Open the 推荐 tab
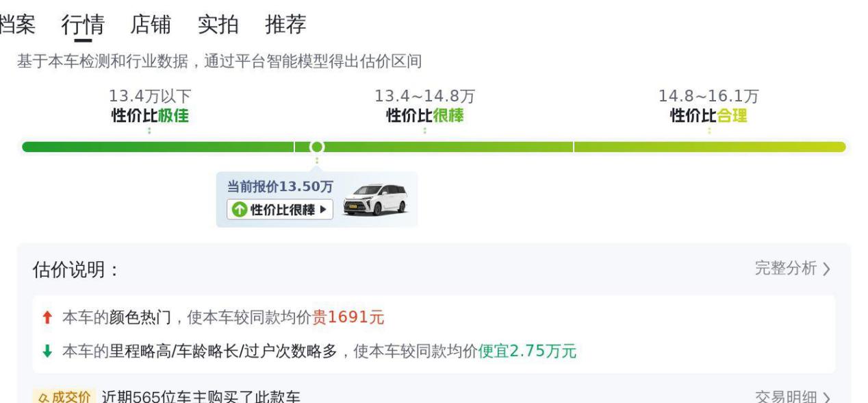This screenshot has width=868, height=403. pos(285,25)
